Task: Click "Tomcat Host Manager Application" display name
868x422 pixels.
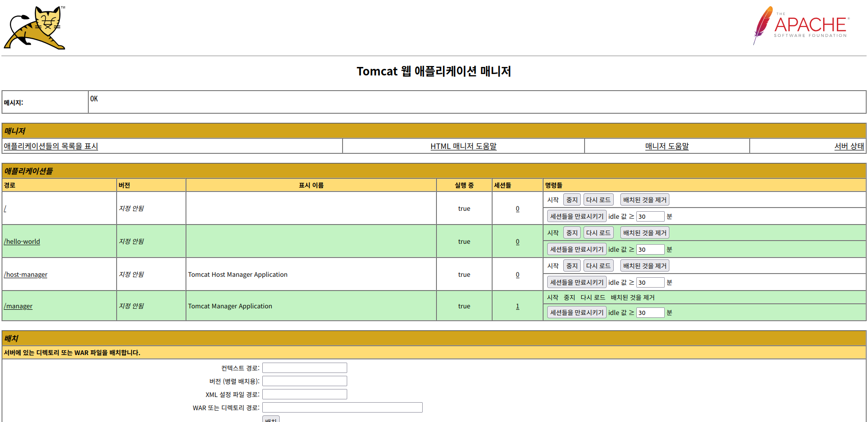Action: [x=238, y=274]
